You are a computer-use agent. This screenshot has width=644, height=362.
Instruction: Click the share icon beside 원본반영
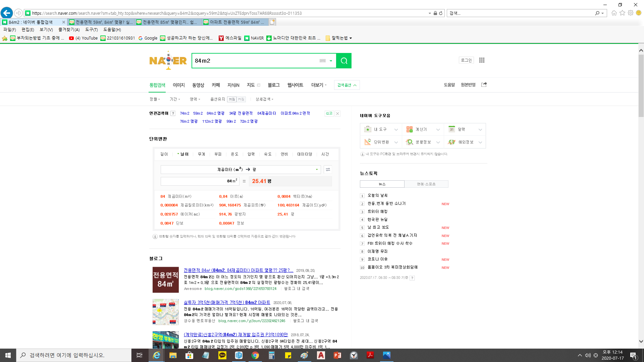point(484,85)
